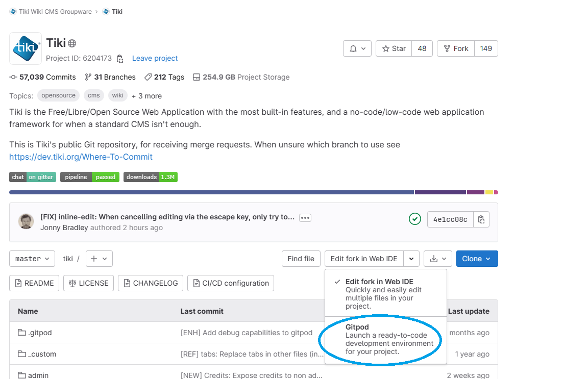Open the 212 Tags link
Screen dimensions: 588x379
click(x=164, y=77)
